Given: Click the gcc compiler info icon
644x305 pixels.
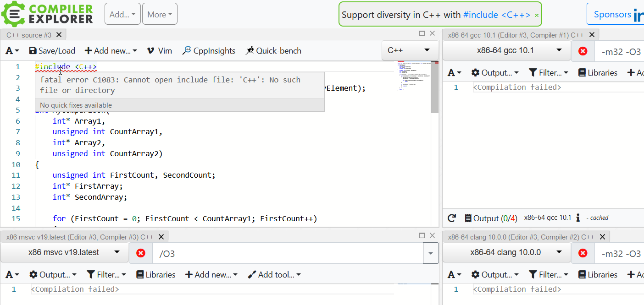Looking at the screenshot, I should [578, 218].
